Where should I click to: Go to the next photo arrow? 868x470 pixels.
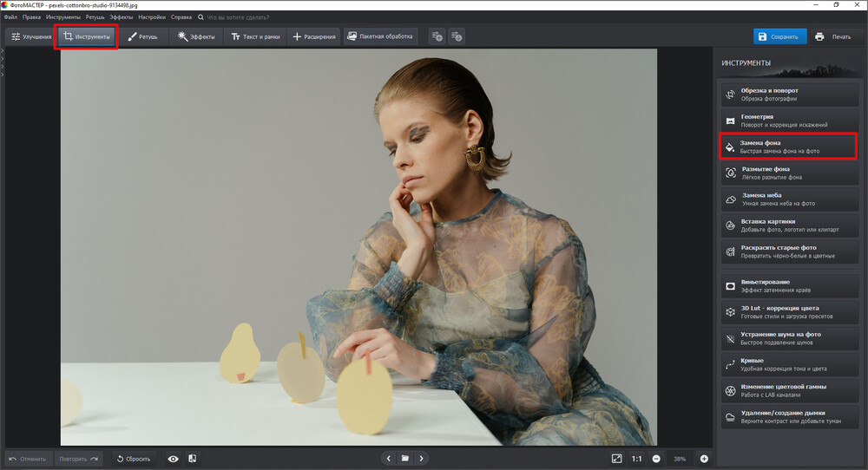pyautogui.click(x=422, y=458)
